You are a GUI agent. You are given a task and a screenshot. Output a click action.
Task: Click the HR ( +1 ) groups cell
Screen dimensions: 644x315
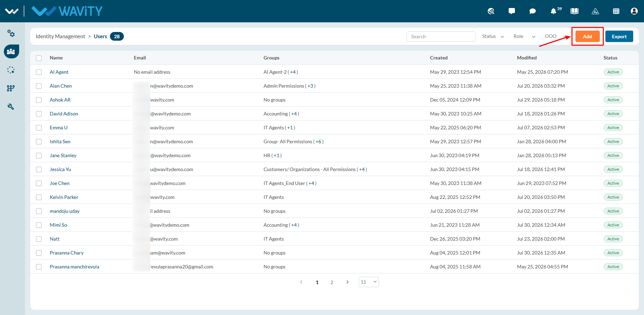273,155
